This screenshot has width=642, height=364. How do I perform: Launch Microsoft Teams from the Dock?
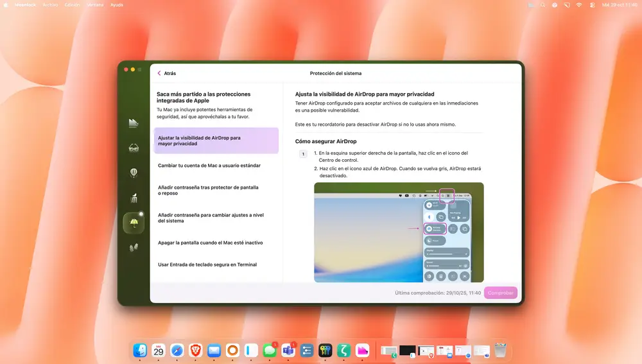pos(288,351)
